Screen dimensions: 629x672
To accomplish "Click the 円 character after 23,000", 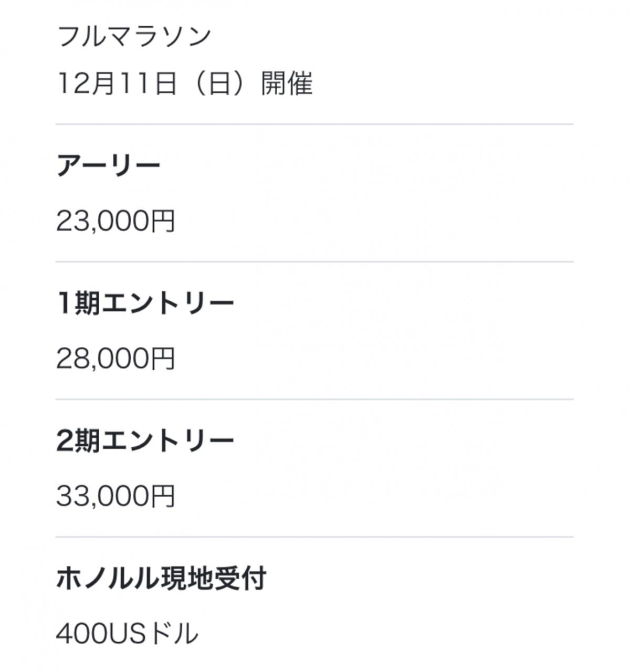I will (163, 221).
